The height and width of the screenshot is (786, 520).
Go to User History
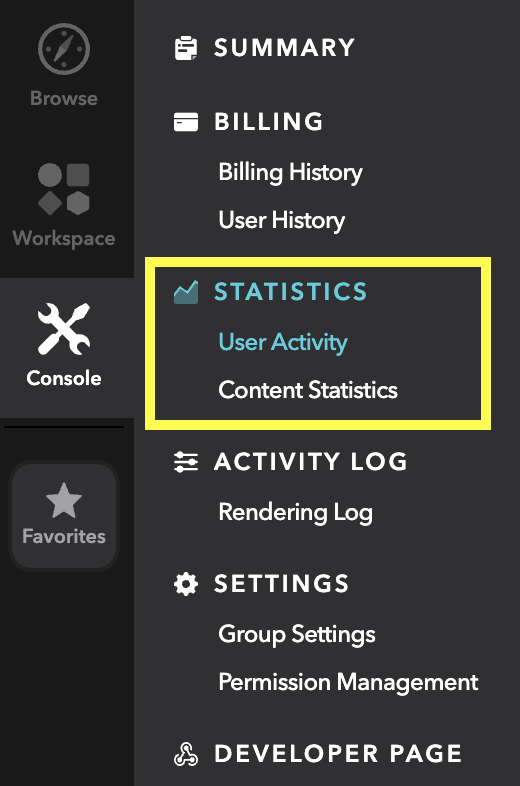pyautogui.click(x=282, y=221)
